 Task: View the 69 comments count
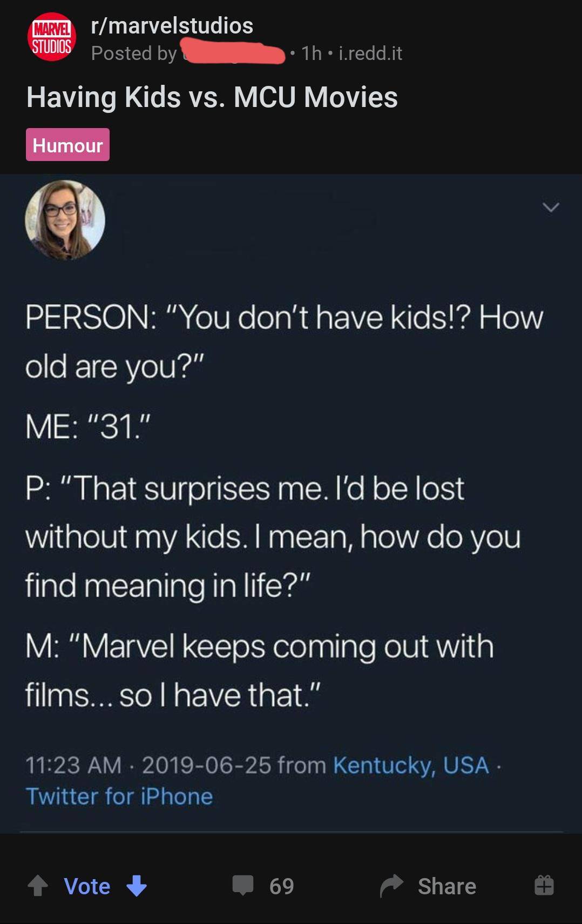tap(282, 886)
